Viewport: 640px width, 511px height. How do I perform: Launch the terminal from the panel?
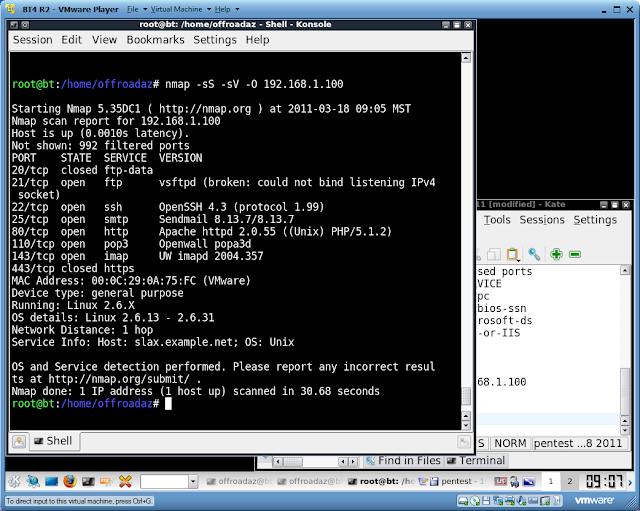(88, 482)
